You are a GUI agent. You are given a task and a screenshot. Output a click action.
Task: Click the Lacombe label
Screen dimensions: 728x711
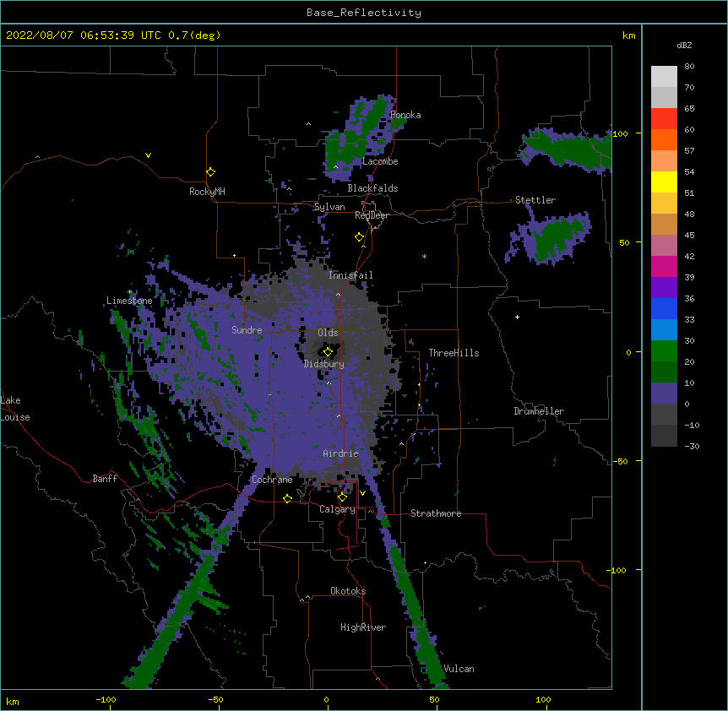click(380, 161)
